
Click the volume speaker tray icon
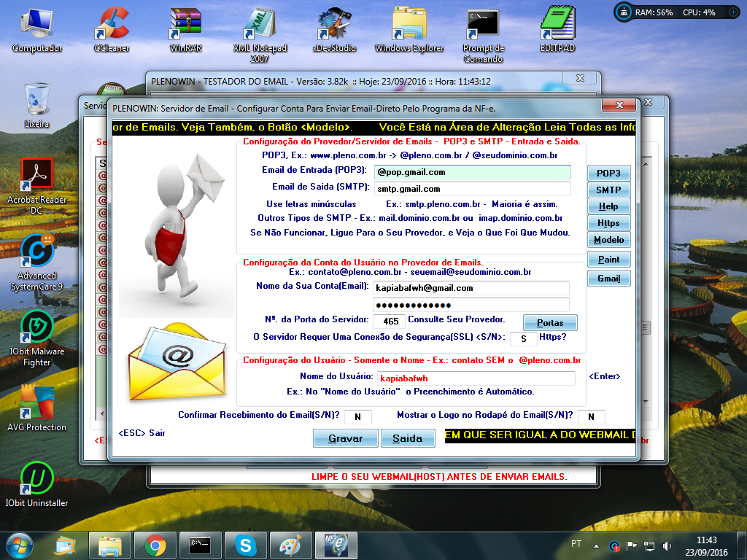(667, 546)
